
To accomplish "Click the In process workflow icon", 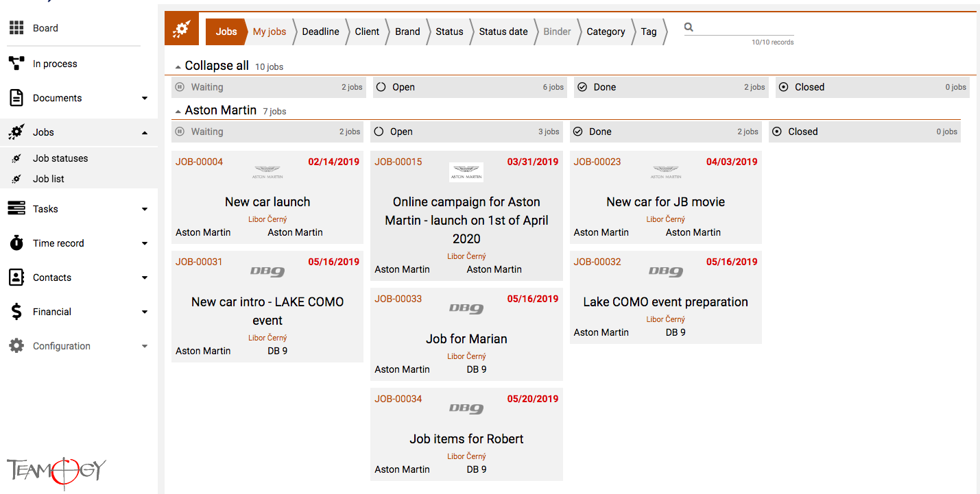I will [16, 64].
